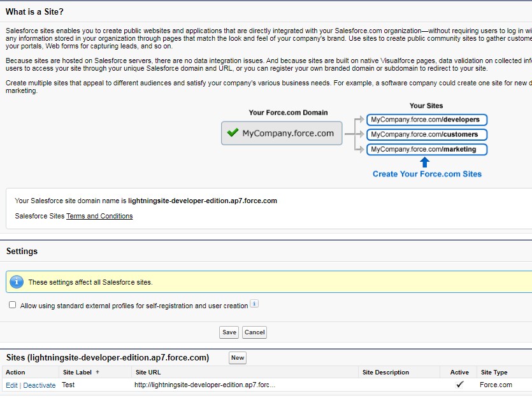Screen dimensions: 532x398
Task: Create a new site with New button
Action: point(238,358)
